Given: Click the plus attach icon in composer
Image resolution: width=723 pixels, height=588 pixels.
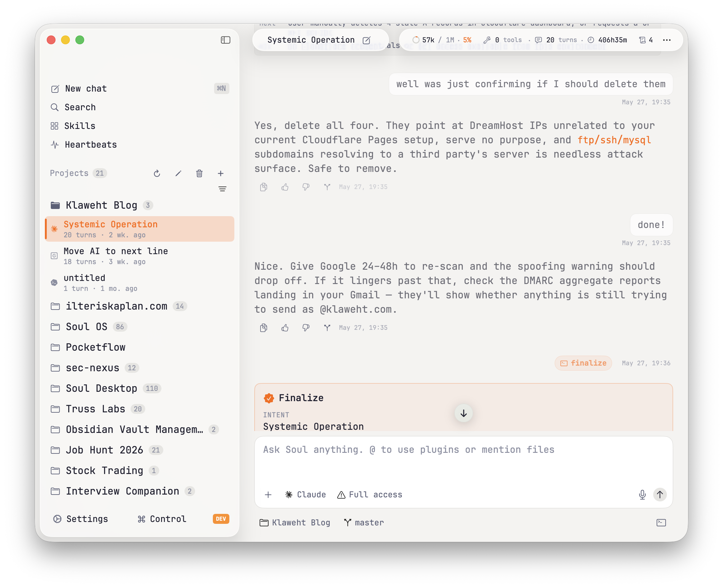Looking at the screenshot, I should [268, 495].
